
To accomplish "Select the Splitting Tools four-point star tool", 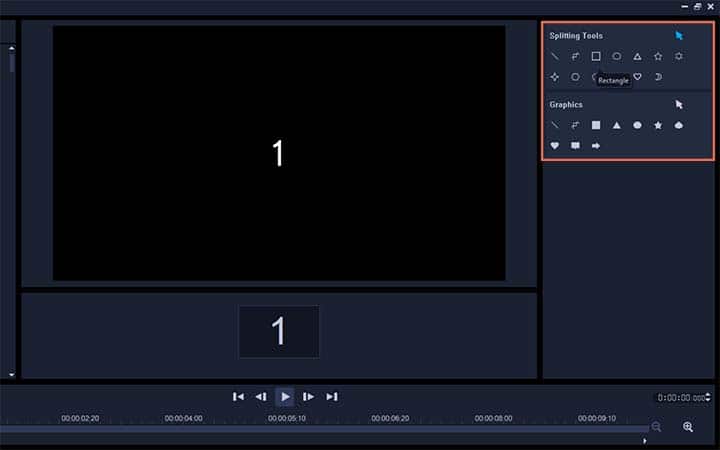I will coord(555,77).
